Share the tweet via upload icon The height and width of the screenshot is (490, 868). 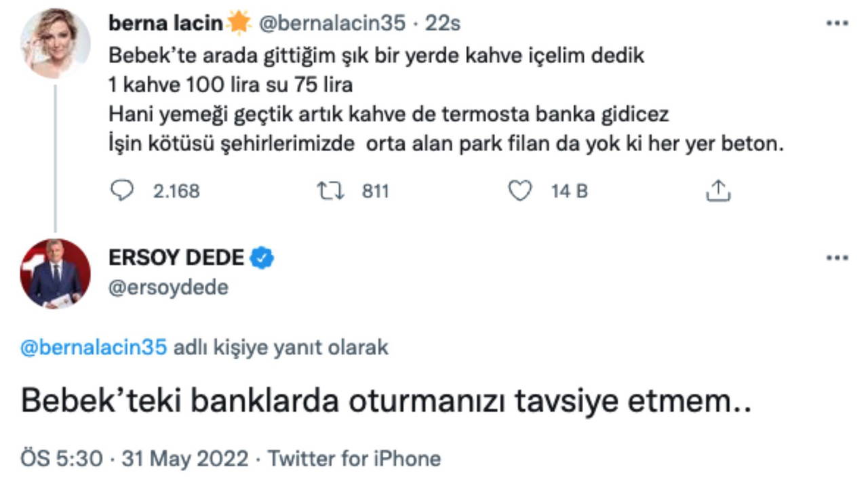(718, 191)
